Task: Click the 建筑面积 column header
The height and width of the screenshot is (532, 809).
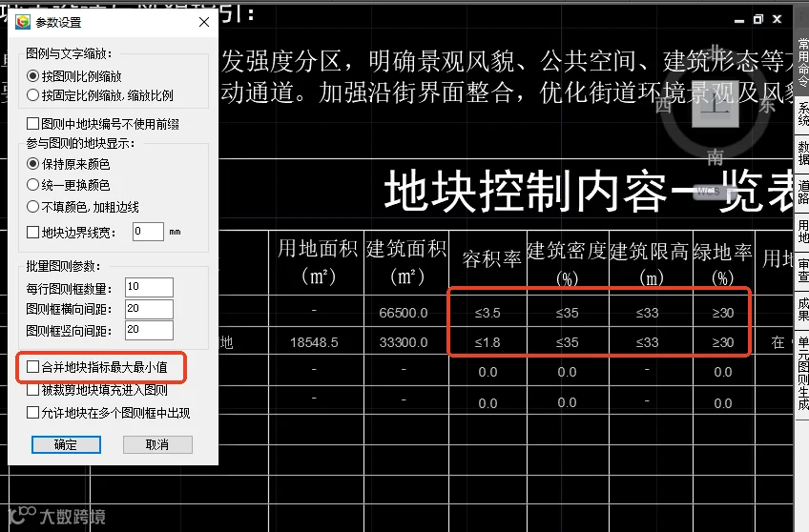Action: pos(406,262)
